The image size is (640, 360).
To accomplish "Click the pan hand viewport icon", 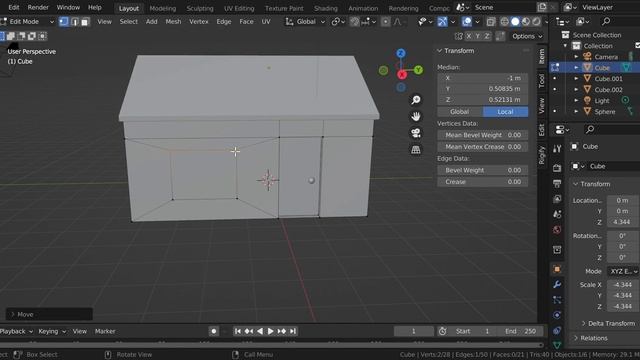I will pos(416,117).
